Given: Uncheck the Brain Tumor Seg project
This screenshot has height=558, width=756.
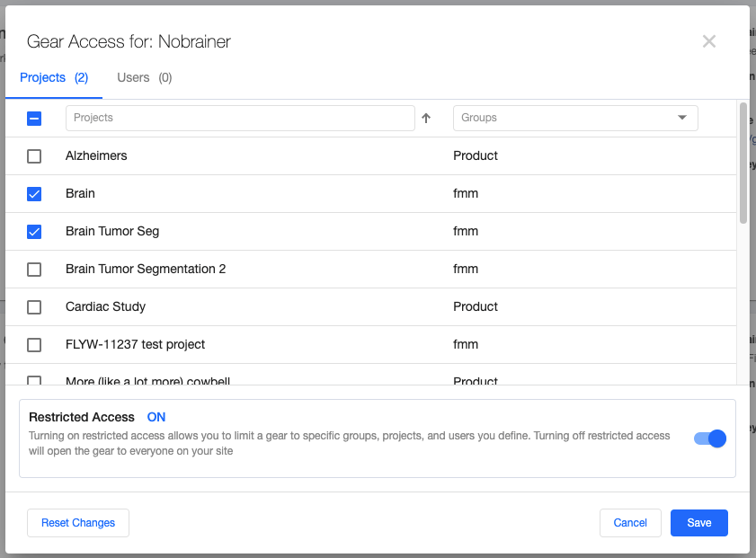Looking at the screenshot, I should click(x=34, y=231).
